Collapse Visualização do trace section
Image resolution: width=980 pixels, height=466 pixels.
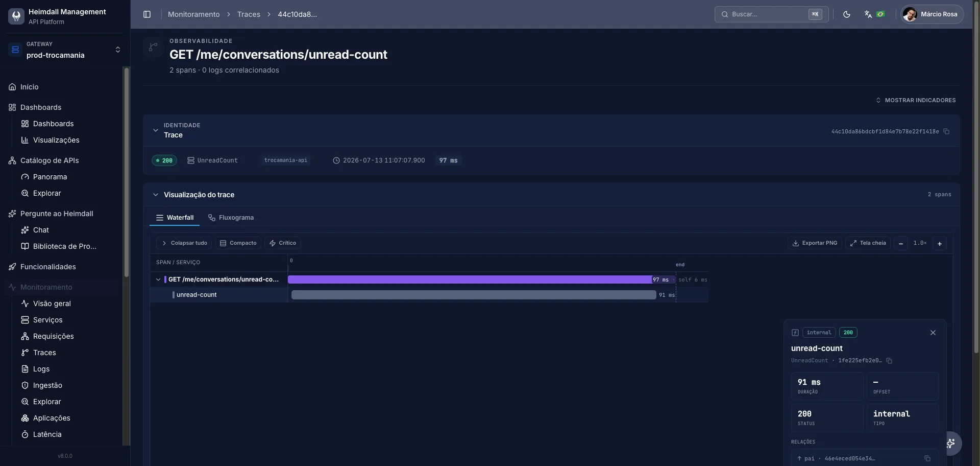tap(156, 195)
